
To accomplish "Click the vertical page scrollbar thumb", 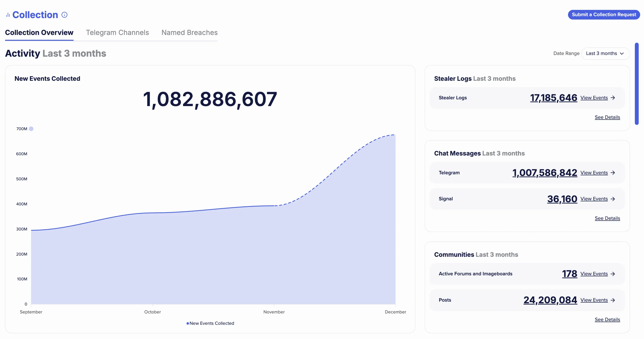I will point(637,84).
